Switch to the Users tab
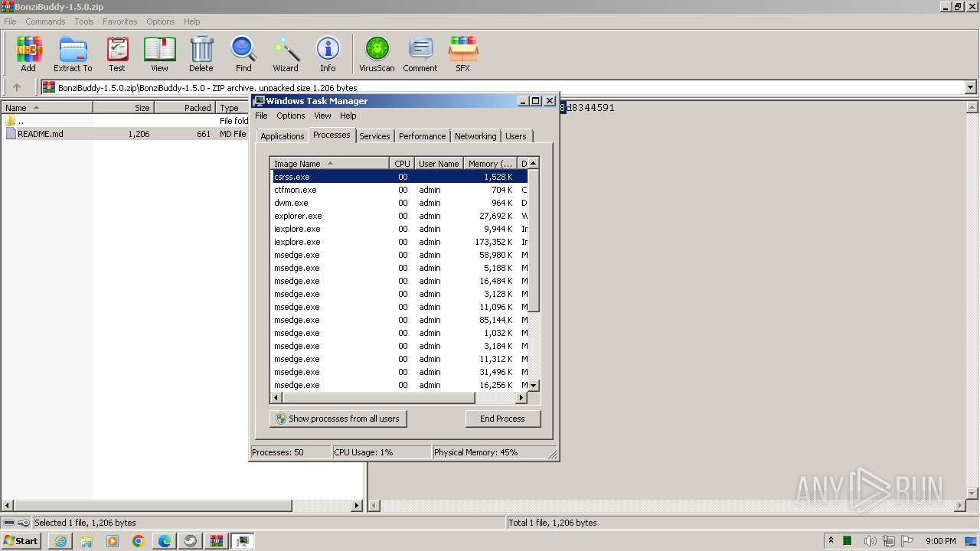This screenshot has width=980, height=551. 516,136
